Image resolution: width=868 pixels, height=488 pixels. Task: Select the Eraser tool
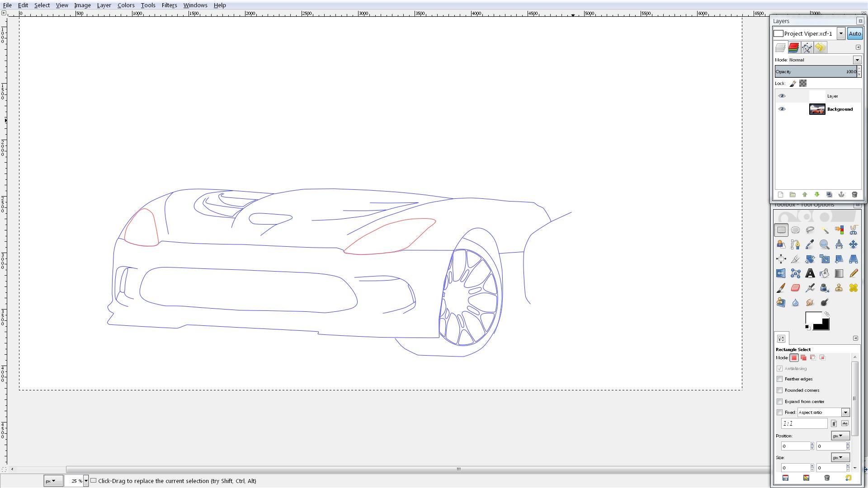click(x=795, y=288)
